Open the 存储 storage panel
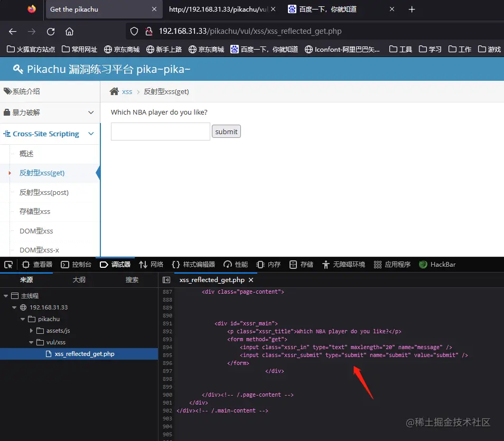The height and width of the screenshot is (441, 504). [x=301, y=265]
